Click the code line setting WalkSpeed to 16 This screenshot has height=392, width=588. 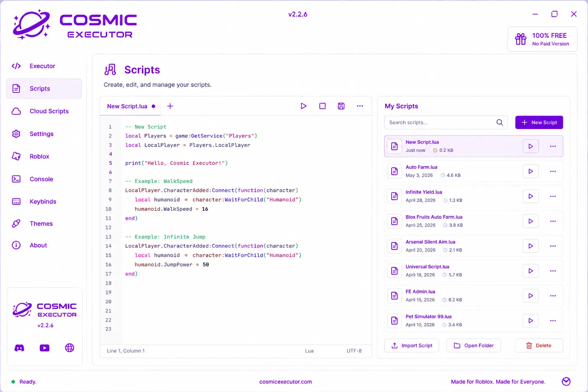[171, 209]
